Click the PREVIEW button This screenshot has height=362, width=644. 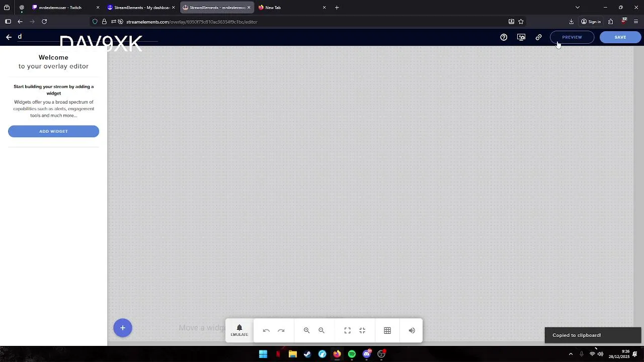click(x=572, y=37)
